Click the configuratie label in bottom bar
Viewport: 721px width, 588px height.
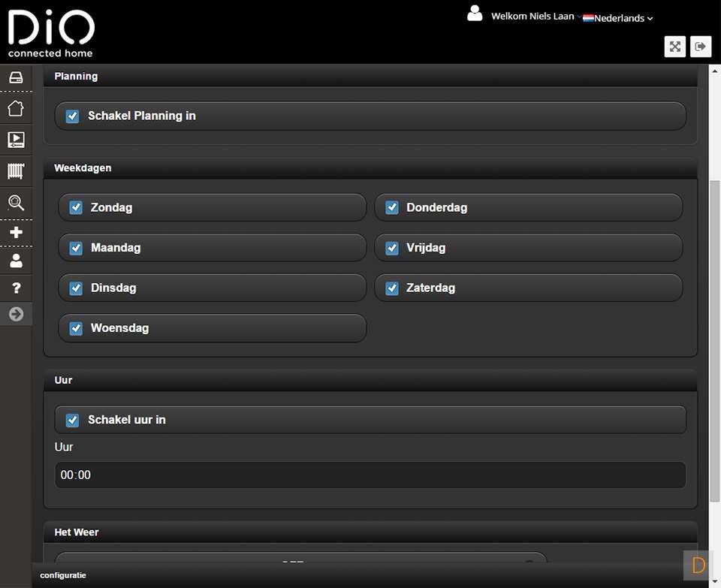click(63, 575)
